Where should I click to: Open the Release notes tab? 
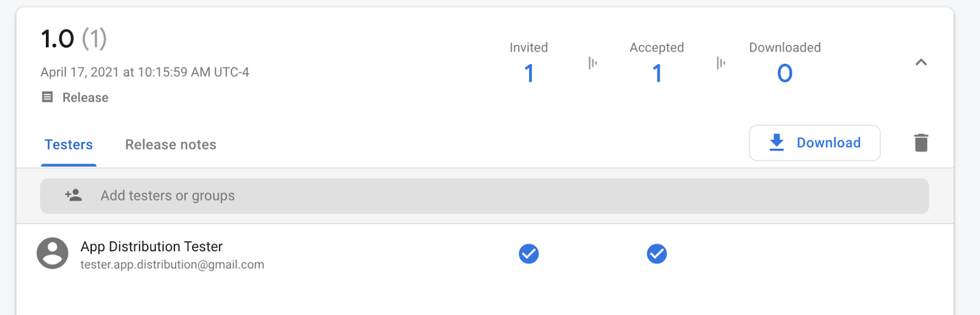tap(170, 145)
